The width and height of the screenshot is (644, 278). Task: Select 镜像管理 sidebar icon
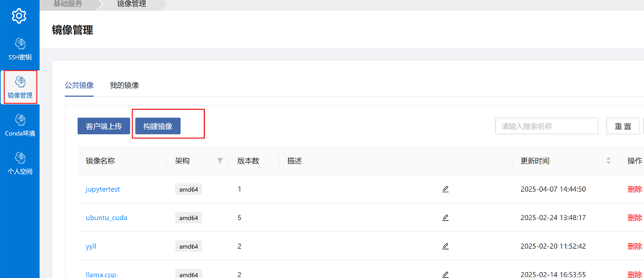click(x=19, y=87)
